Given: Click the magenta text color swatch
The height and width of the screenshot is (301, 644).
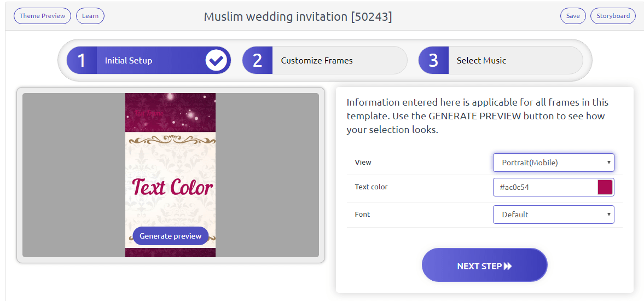Looking at the screenshot, I should (x=605, y=187).
